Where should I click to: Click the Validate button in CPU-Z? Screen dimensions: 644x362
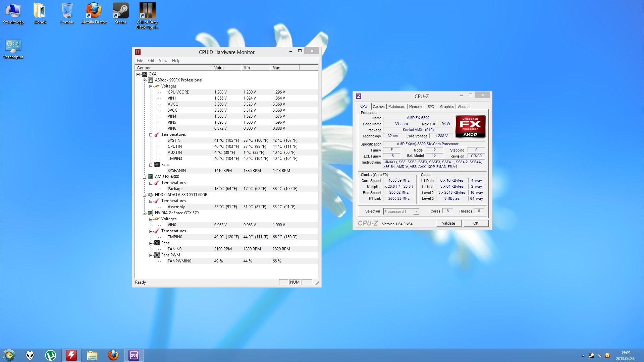point(449,223)
